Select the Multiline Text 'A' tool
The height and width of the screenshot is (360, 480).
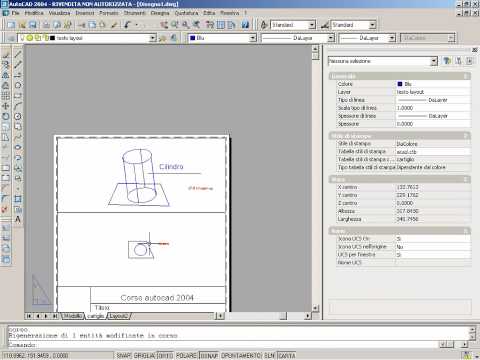pos(18,219)
